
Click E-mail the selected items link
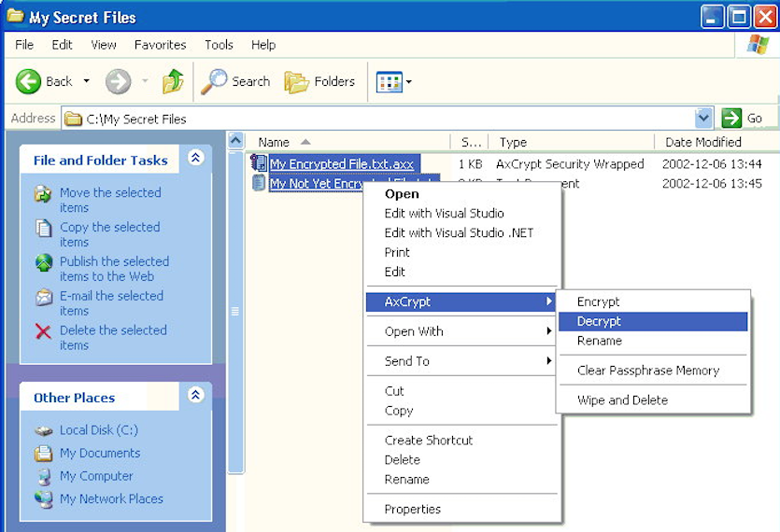click(x=111, y=302)
